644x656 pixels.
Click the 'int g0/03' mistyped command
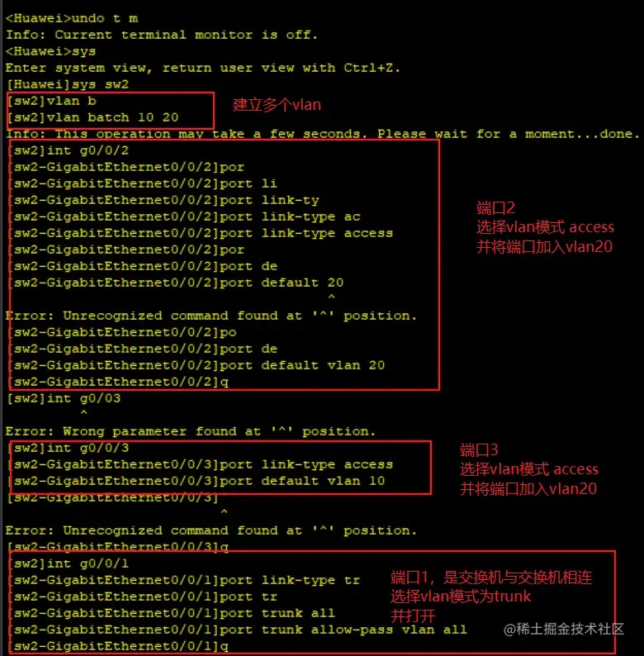tap(64, 398)
